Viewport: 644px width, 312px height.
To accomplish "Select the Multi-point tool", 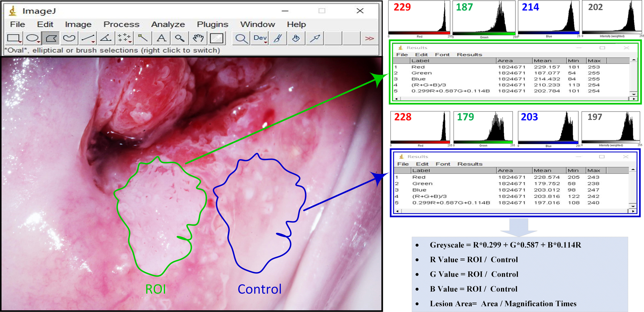I will pyautogui.click(x=124, y=38).
